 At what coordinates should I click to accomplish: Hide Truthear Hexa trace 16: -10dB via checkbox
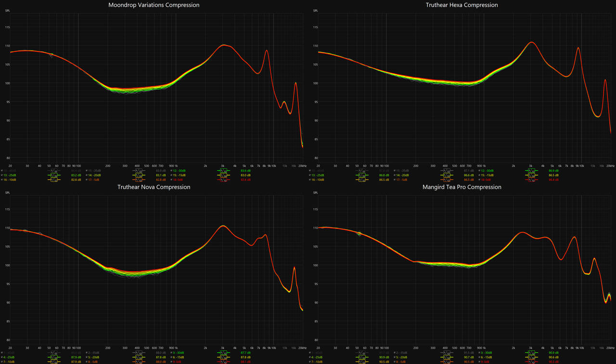[310, 180]
